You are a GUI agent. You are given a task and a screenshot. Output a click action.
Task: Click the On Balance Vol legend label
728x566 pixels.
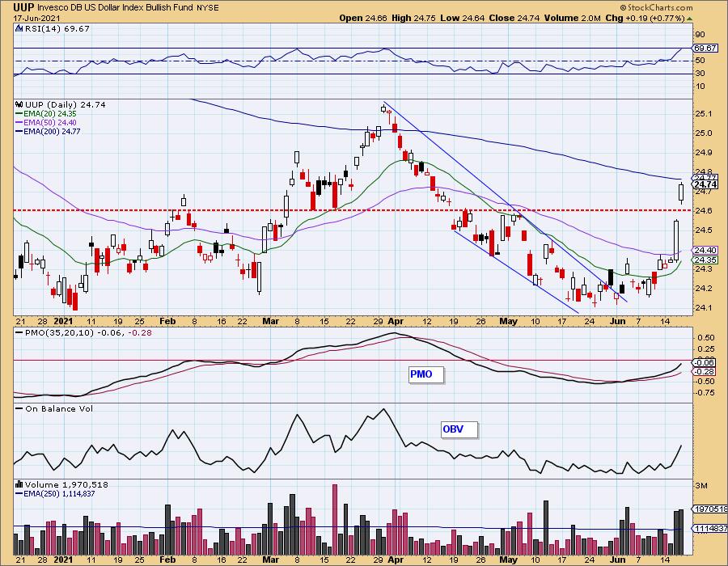(x=54, y=408)
